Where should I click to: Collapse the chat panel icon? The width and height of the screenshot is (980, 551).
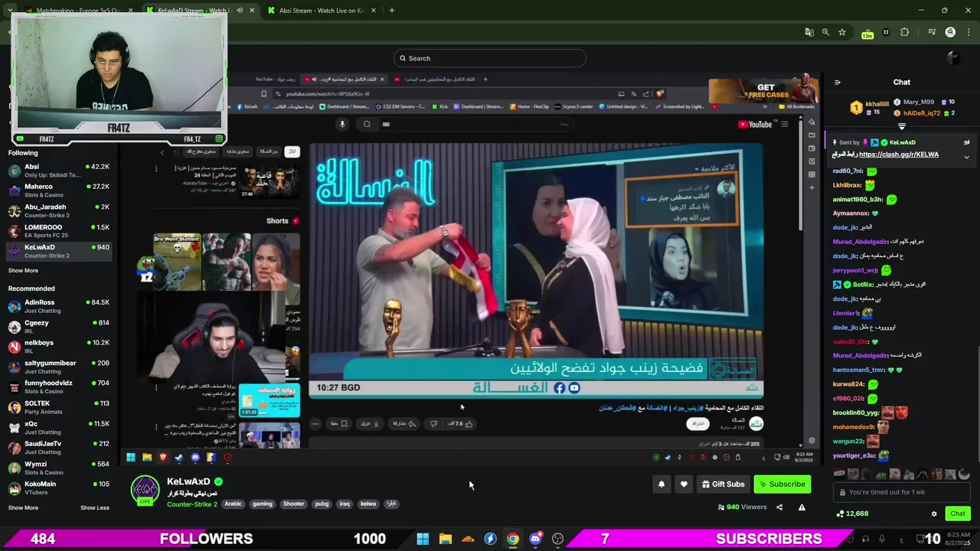(x=837, y=83)
